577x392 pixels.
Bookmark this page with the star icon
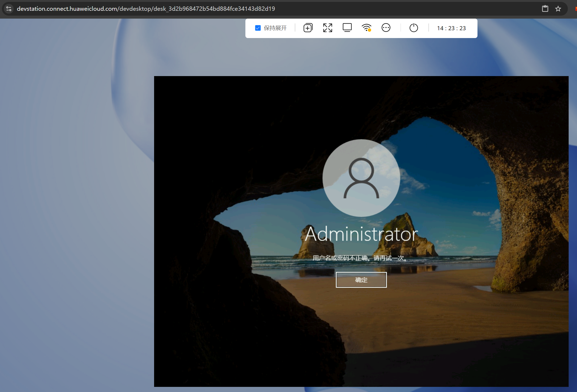[x=558, y=9]
